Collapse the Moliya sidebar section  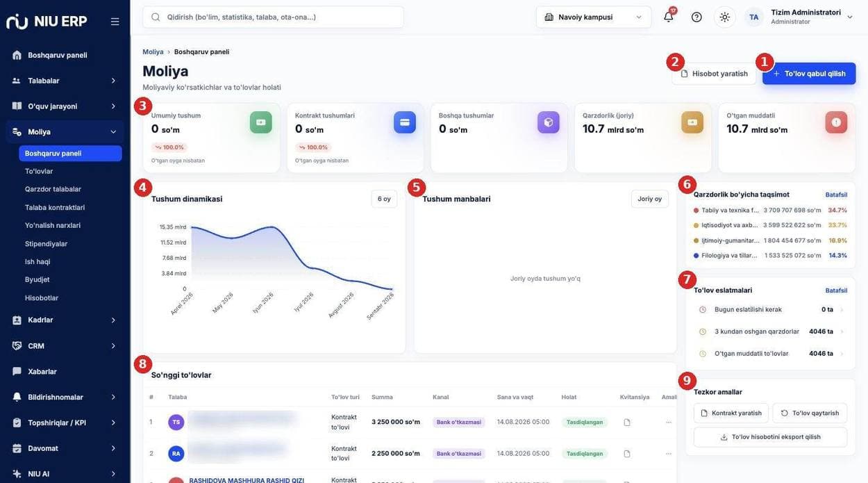pyautogui.click(x=65, y=131)
